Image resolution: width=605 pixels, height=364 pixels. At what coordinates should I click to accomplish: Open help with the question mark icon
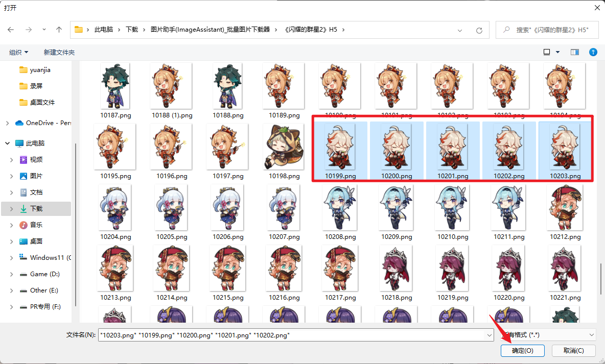tap(593, 52)
